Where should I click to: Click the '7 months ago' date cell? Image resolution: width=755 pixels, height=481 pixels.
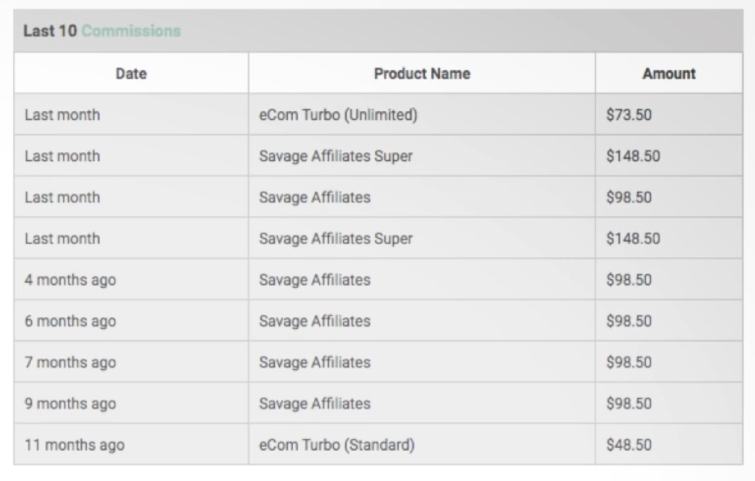coord(70,362)
